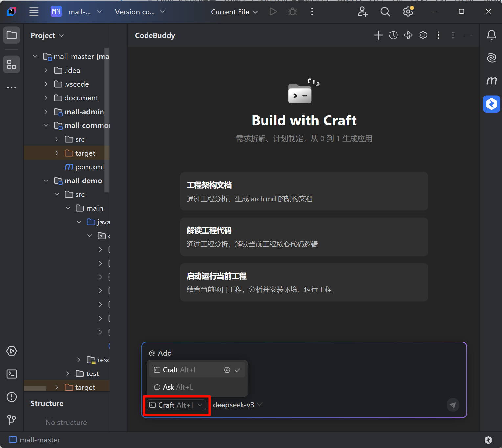Click the send message arrow button
Viewport: 502px width, 448px height.
click(x=453, y=405)
